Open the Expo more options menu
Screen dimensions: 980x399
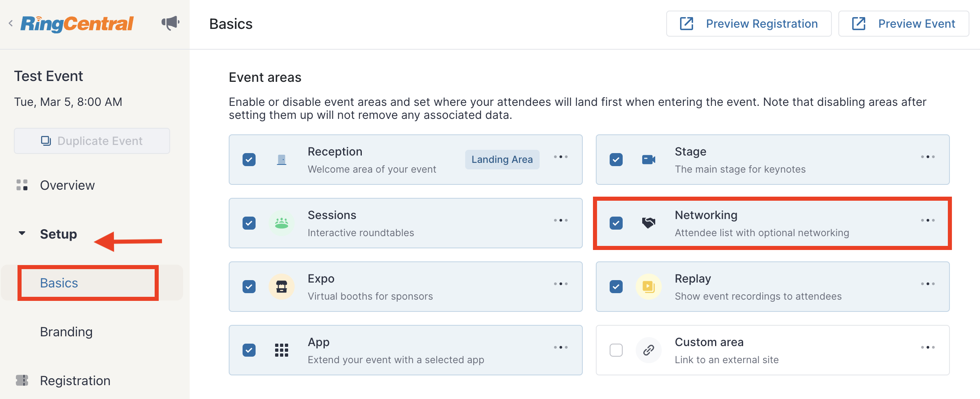(561, 284)
